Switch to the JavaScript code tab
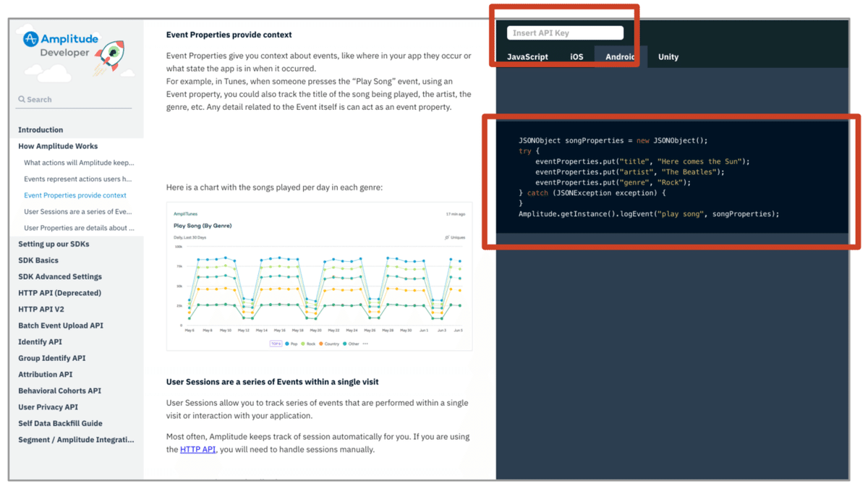The width and height of the screenshot is (868, 489). (527, 56)
